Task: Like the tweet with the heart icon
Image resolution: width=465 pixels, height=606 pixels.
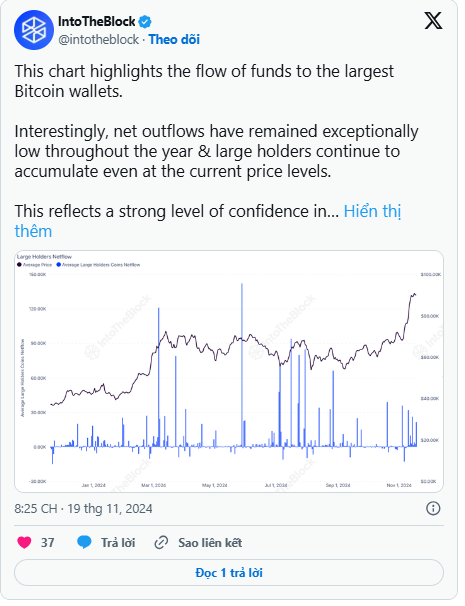Action: tap(24, 542)
